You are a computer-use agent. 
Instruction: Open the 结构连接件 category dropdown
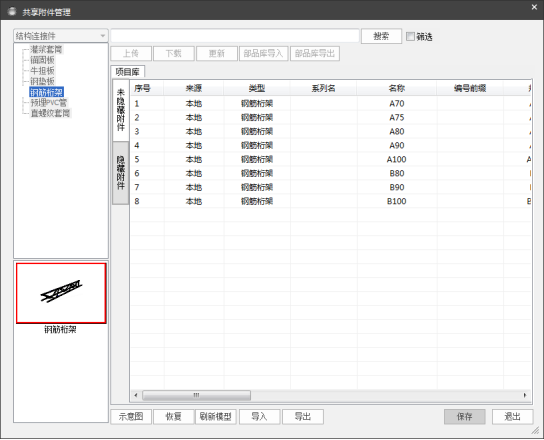[x=61, y=36]
